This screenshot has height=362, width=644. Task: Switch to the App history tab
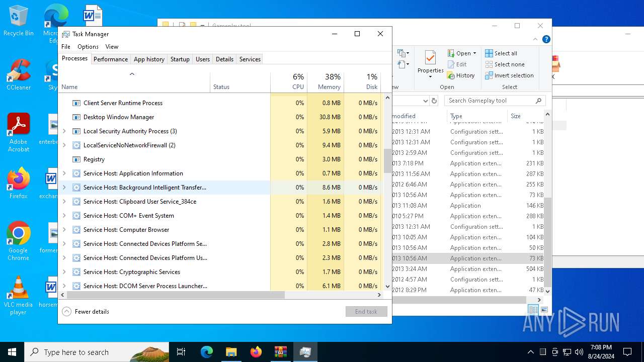(x=149, y=59)
